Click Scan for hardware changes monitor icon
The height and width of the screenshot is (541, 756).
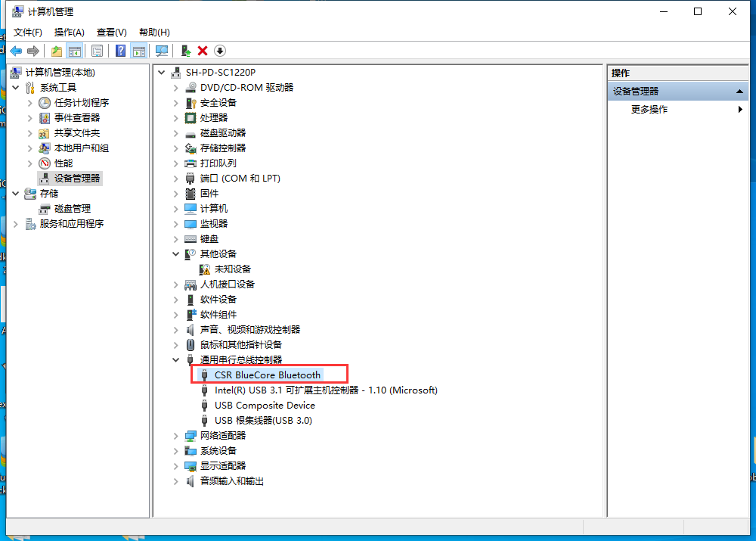[162, 51]
